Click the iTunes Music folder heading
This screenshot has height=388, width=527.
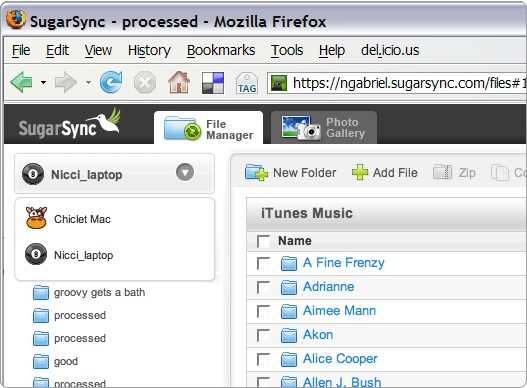(307, 213)
